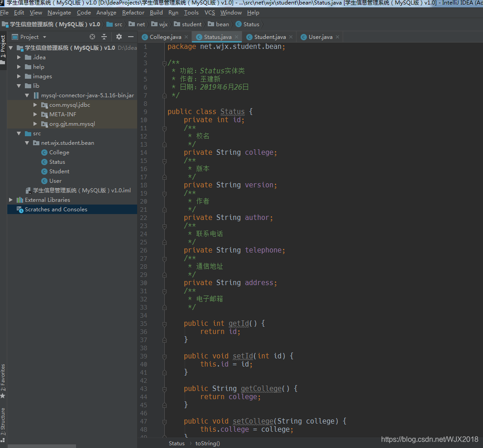Image resolution: width=483 pixels, height=448 pixels.
Task: Collapse the lib folder
Action: 19,86
